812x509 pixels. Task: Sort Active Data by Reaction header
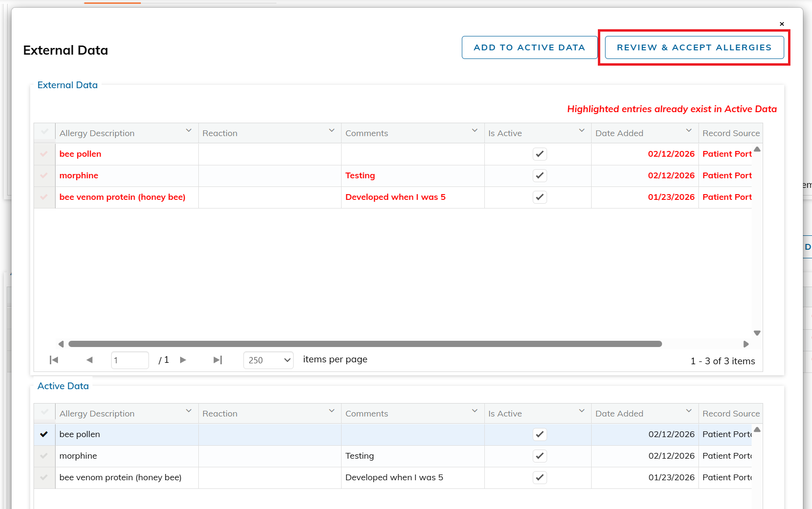220,414
